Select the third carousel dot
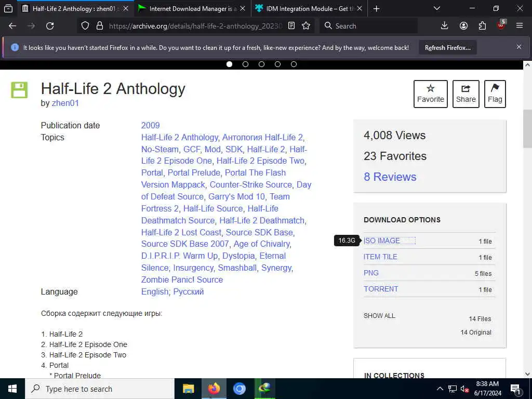The width and height of the screenshot is (532, 399). (x=262, y=64)
